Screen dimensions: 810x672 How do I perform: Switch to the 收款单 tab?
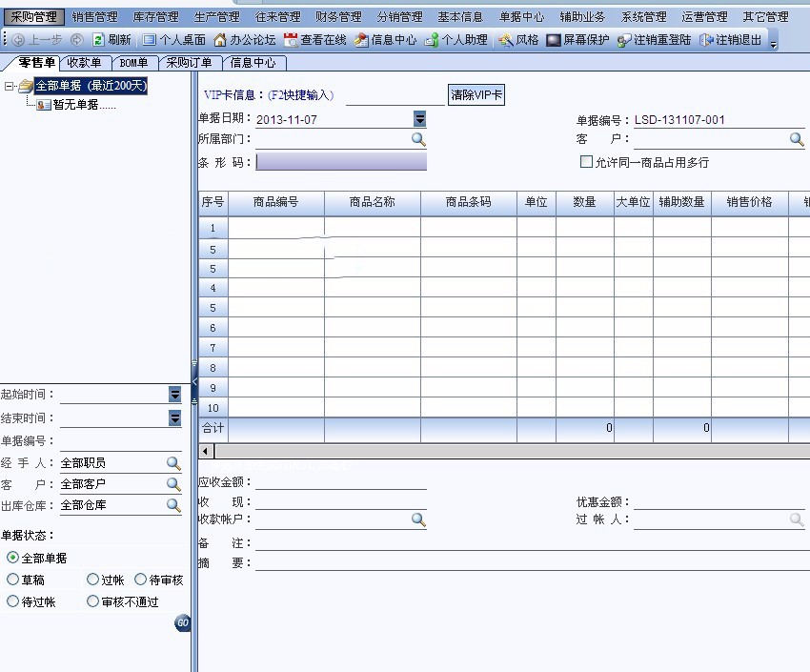coord(85,62)
